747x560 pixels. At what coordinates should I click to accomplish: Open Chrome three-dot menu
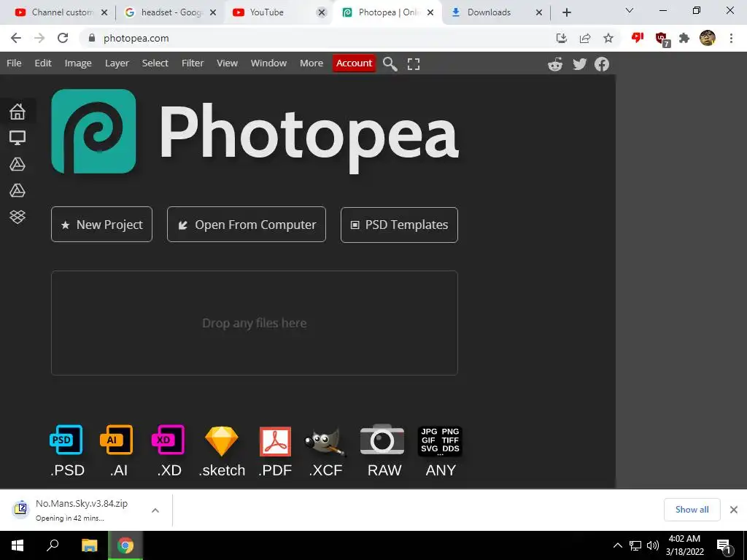point(731,38)
